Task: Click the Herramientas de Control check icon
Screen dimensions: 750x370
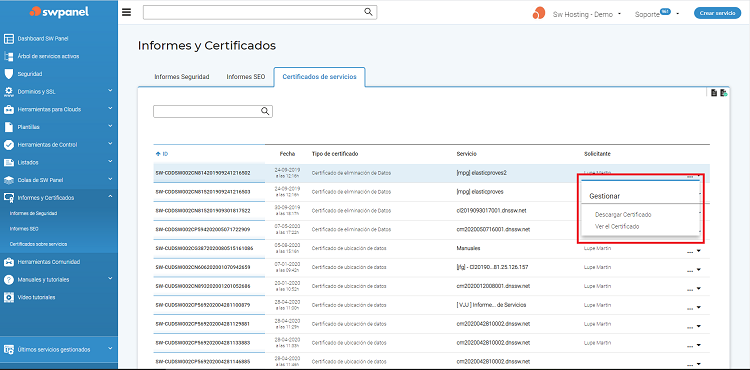Action: click(9, 144)
